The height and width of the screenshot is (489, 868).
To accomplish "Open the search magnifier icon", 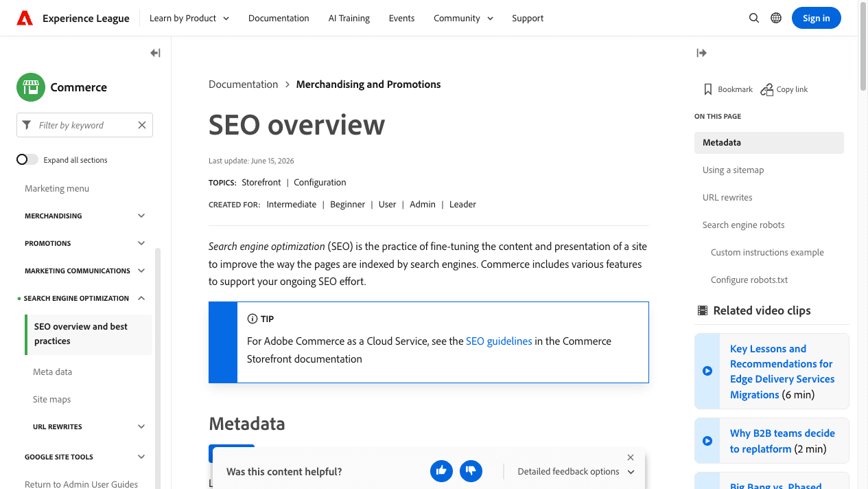I will 754,18.
